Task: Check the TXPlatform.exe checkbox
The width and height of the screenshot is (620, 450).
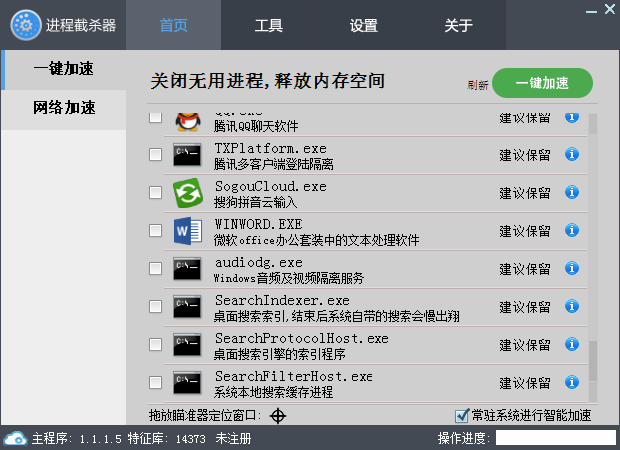Action: click(x=155, y=155)
